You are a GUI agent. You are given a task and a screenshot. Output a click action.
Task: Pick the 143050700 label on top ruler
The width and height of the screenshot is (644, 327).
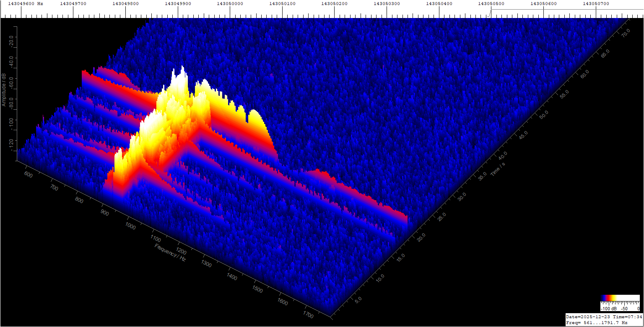point(596,3)
